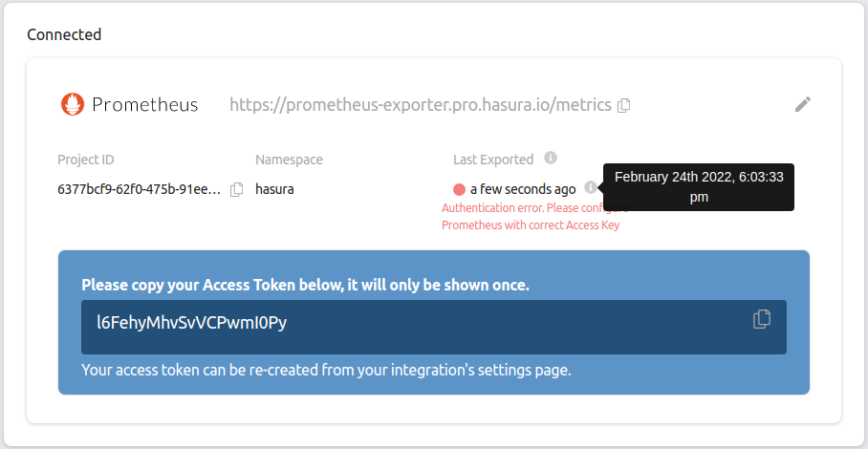This screenshot has height=449, width=868.
Task: Copy the Prometheus metrics URL
Action: click(x=623, y=105)
